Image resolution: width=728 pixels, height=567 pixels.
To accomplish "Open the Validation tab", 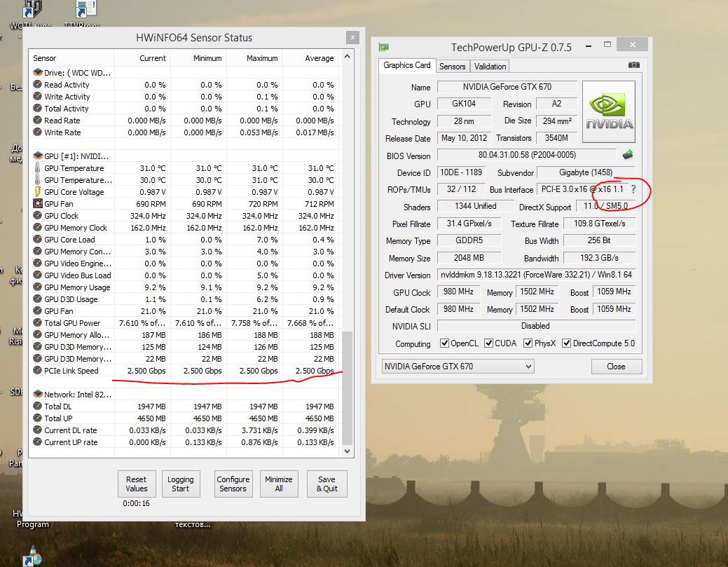I will (x=490, y=66).
